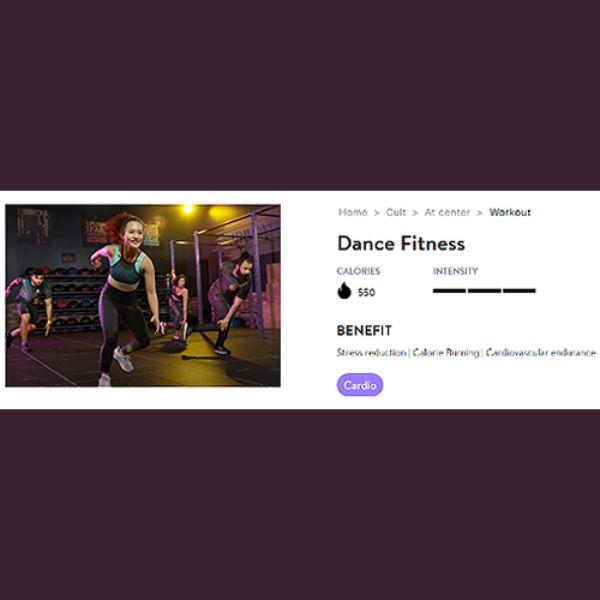Select the middle intensity bar segment
The width and height of the screenshot is (600, 600).
tap(484, 291)
